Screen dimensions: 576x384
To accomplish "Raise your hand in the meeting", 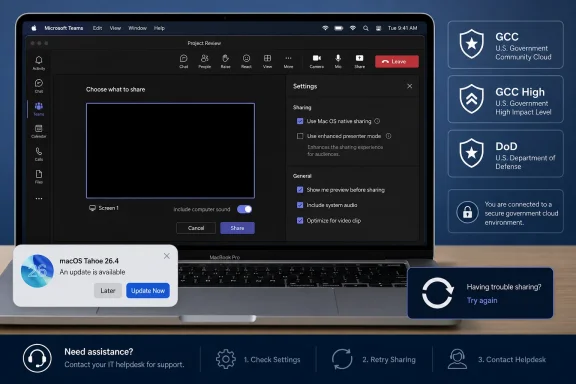I will (x=225, y=61).
